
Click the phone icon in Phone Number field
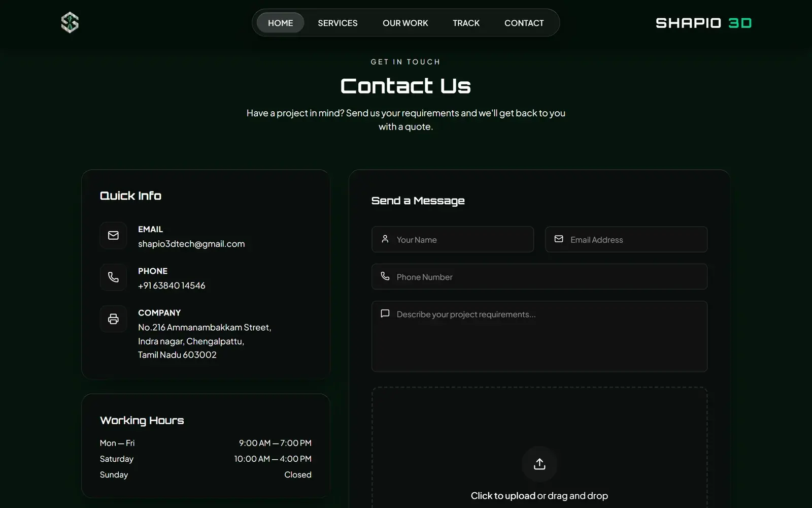click(385, 276)
